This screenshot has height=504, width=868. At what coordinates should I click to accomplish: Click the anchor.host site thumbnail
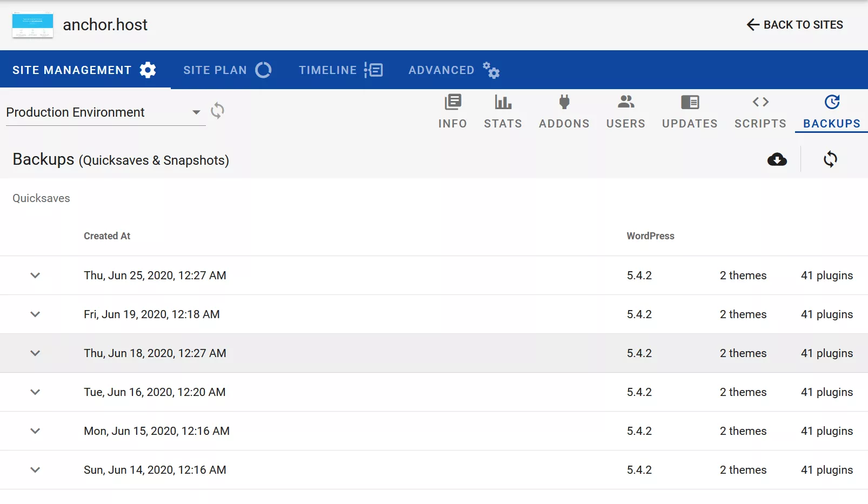tap(32, 25)
